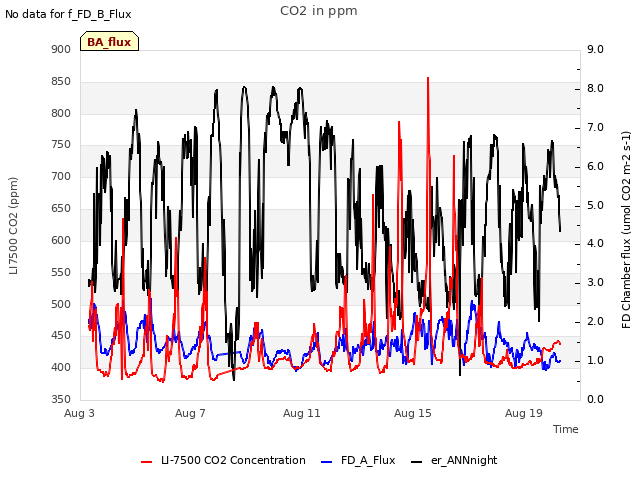Toggle er_ANNnight legend entry
This screenshot has height=480, width=640.
(454, 460)
